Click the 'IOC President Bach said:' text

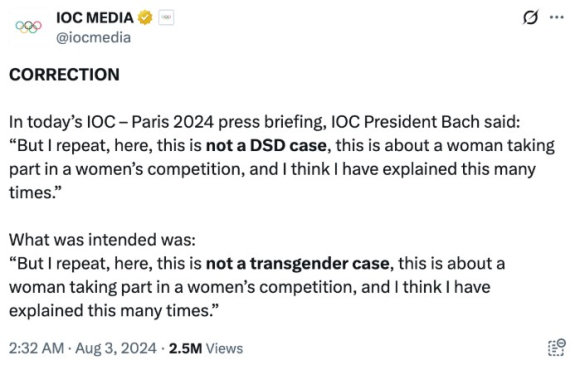[x=425, y=122]
